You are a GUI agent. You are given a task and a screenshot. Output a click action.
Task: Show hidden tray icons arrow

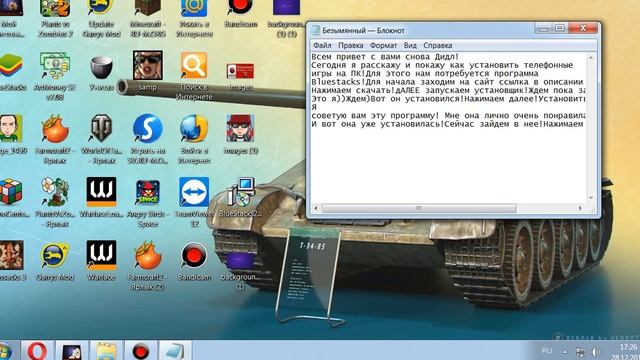click(x=565, y=351)
